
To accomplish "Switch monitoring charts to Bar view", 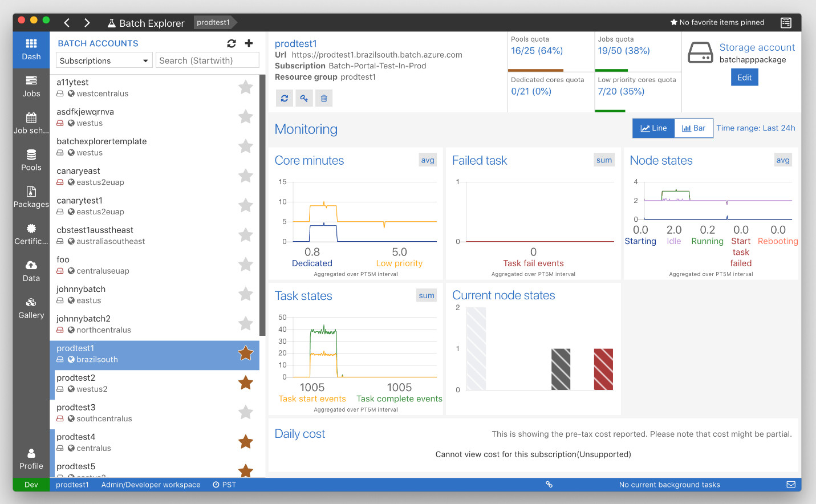I will click(694, 128).
